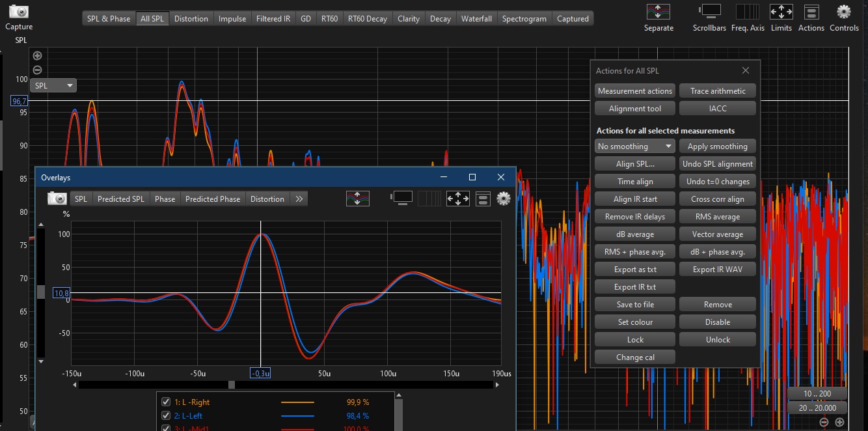The image size is (868, 431).
Task: Click the Freq. Axis icon
Action: click(x=748, y=12)
